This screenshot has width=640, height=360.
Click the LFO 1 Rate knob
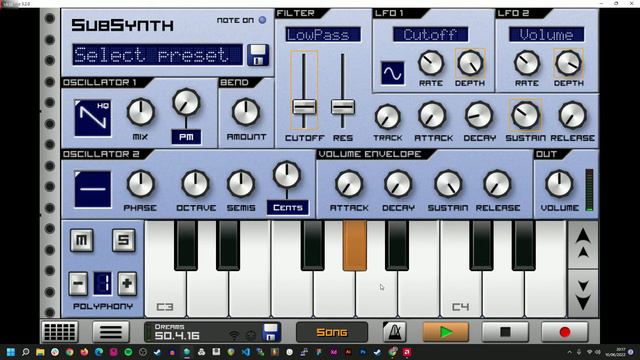pos(431,63)
